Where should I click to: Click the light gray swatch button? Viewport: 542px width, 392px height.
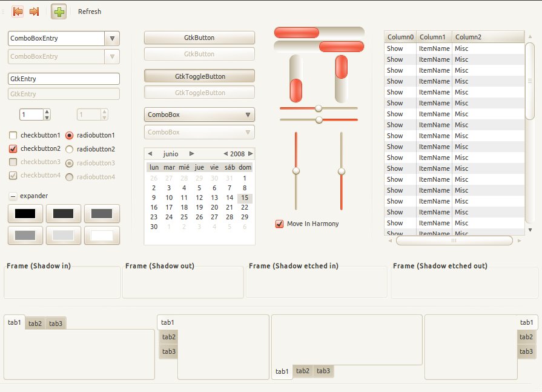click(x=63, y=236)
